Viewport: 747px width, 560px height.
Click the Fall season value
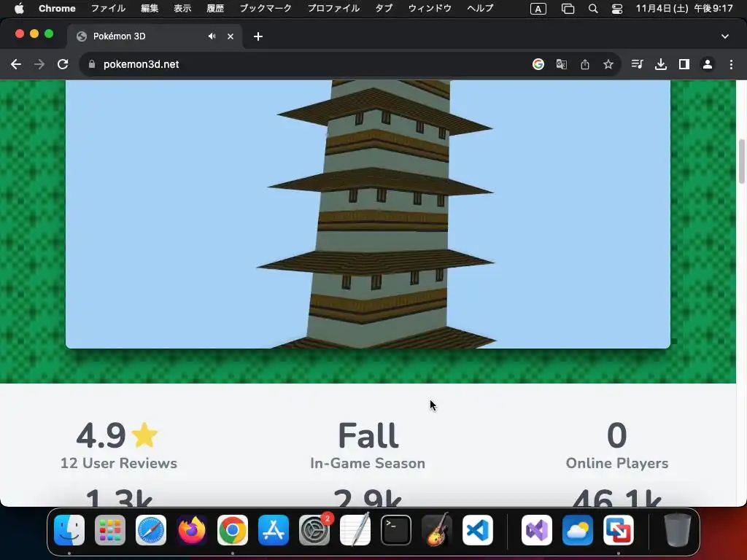coord(368,435)
